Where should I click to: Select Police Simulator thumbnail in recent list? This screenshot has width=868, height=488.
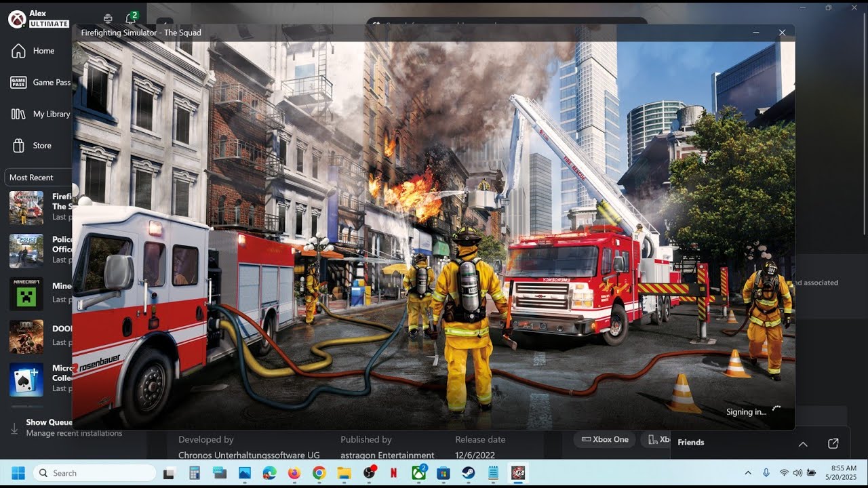click(26, 251)
